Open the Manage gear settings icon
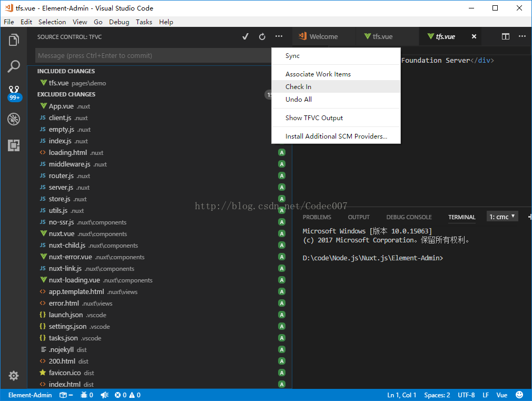 tap(14, 376)
